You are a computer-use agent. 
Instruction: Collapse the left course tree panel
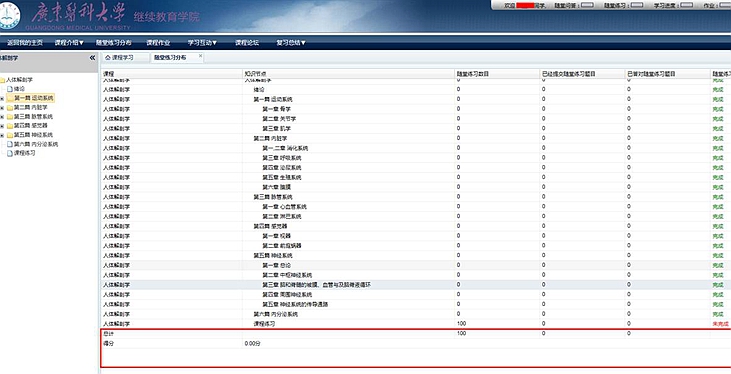click(92, 58)
